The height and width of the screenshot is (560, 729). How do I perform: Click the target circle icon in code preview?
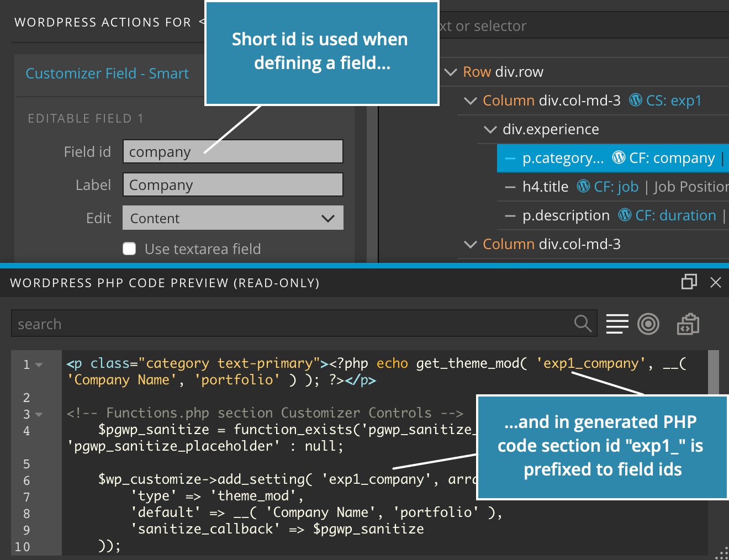click(x=648, y=324)
